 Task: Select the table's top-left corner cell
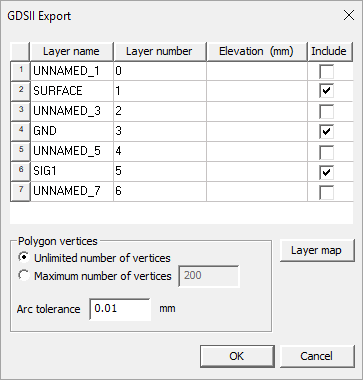20,51
